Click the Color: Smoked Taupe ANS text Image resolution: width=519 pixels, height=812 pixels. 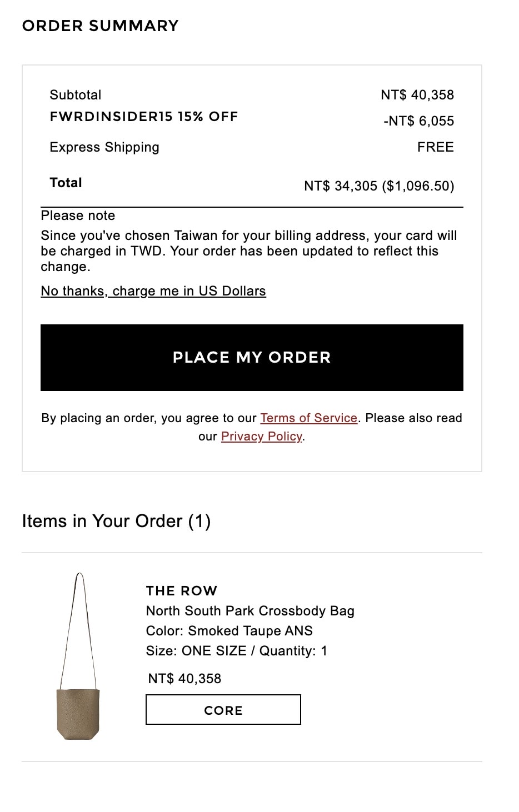[x=229, y=631]
